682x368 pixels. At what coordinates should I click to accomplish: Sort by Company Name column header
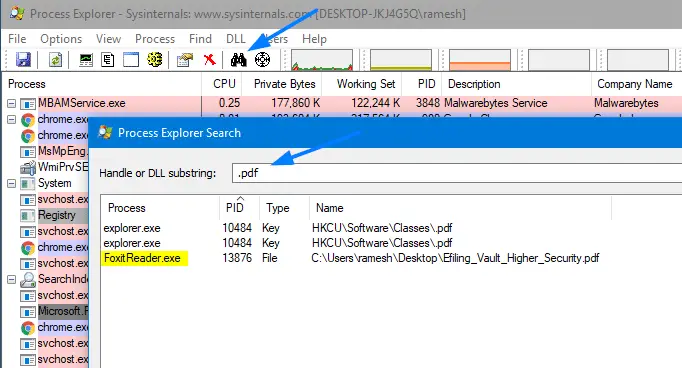[x=636, y=84]
